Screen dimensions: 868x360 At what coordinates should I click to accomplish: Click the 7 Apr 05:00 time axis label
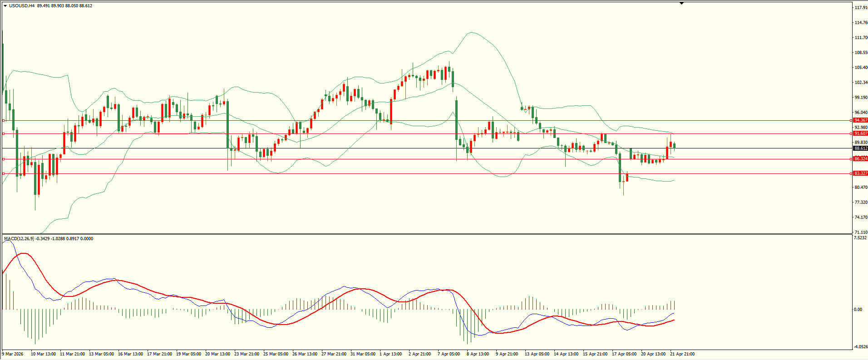tap(449, 354)
